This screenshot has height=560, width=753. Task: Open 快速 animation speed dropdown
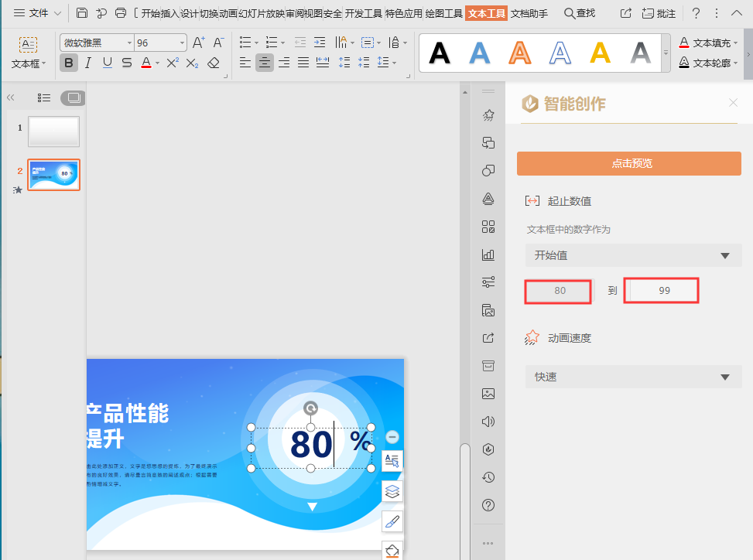tap(633, 377)
